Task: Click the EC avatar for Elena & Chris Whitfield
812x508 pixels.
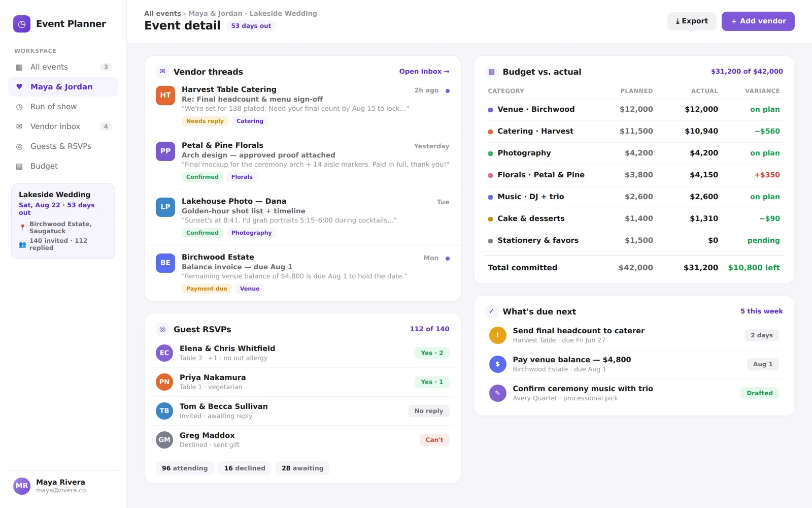Action: click(x=164, y=353)
